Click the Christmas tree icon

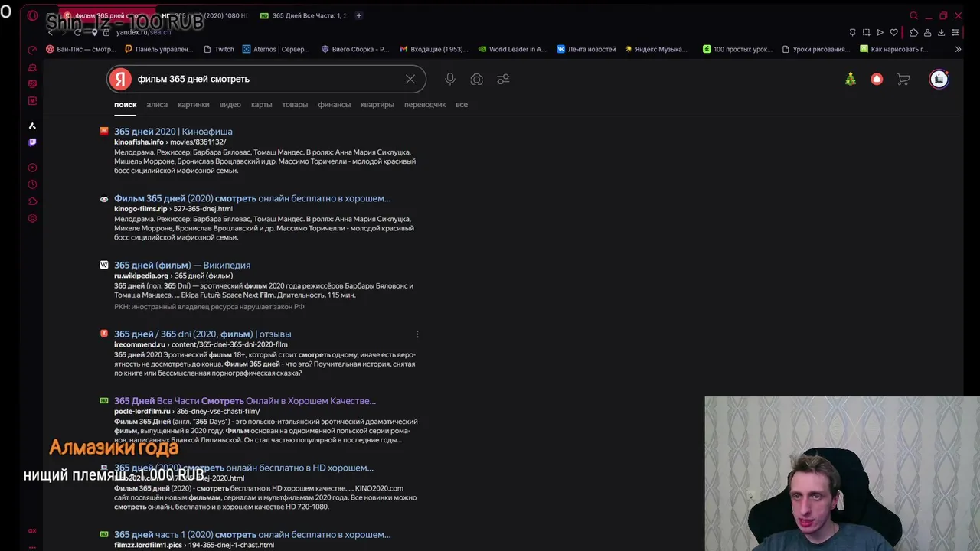(851, 79)
